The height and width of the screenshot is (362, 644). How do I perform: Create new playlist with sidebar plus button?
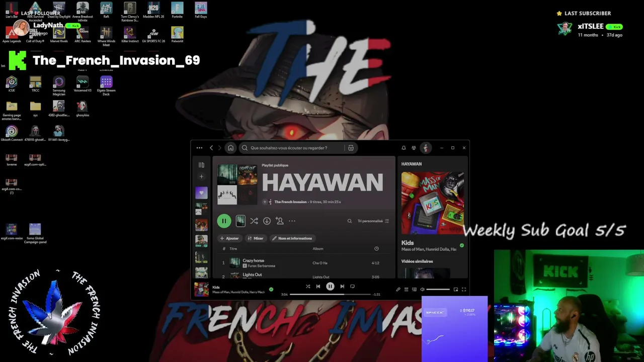click(201, 176)
